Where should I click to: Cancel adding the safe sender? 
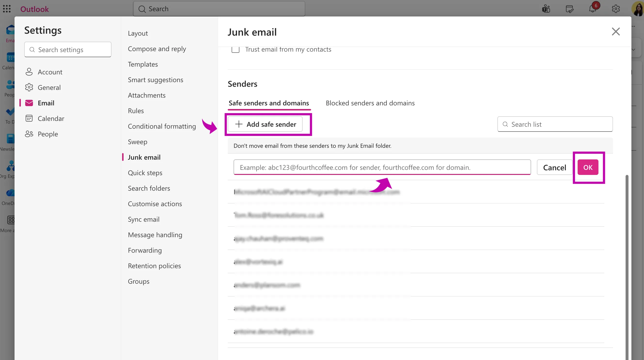point(555,167)
